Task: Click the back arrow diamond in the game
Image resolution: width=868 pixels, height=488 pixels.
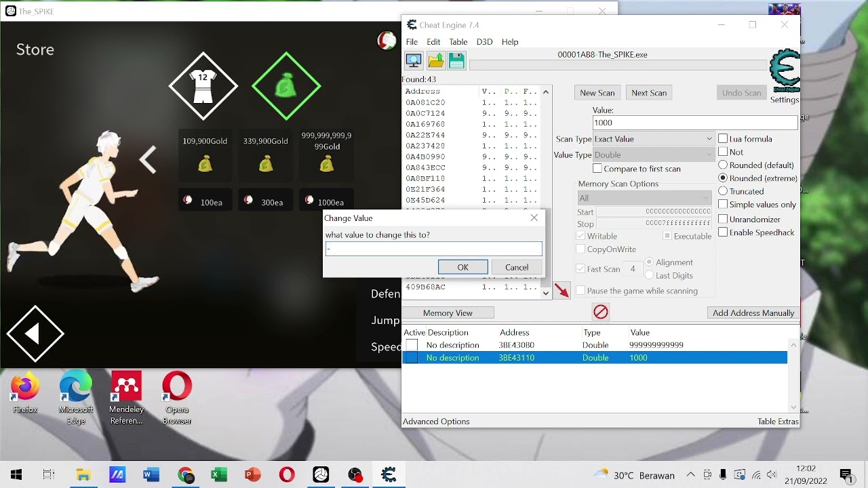Action: coord(35,333)
